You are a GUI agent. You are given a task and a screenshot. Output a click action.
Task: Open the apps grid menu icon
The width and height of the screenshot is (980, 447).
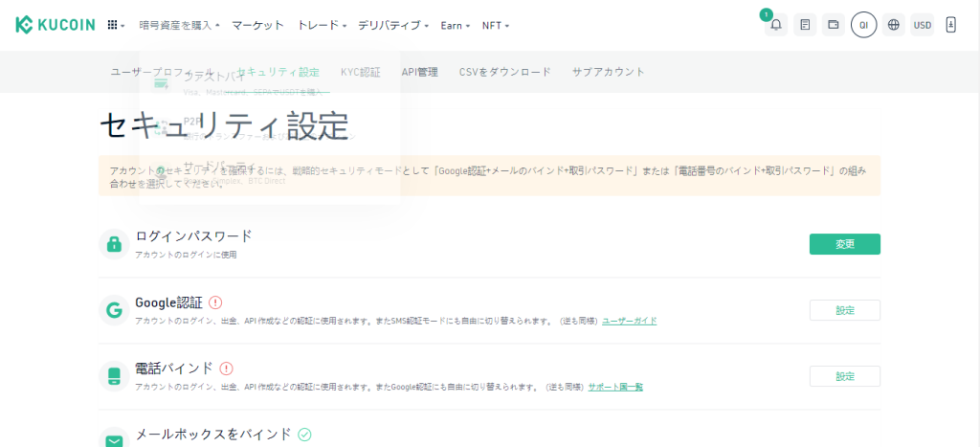click(x=115, y=25)
